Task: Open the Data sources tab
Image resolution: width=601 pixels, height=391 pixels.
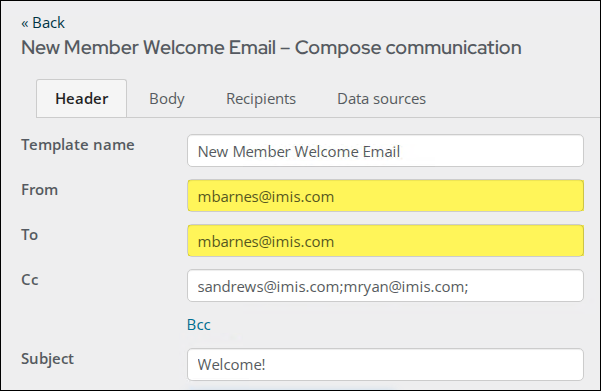Action: pyautogui.click(x=381, y=99)
